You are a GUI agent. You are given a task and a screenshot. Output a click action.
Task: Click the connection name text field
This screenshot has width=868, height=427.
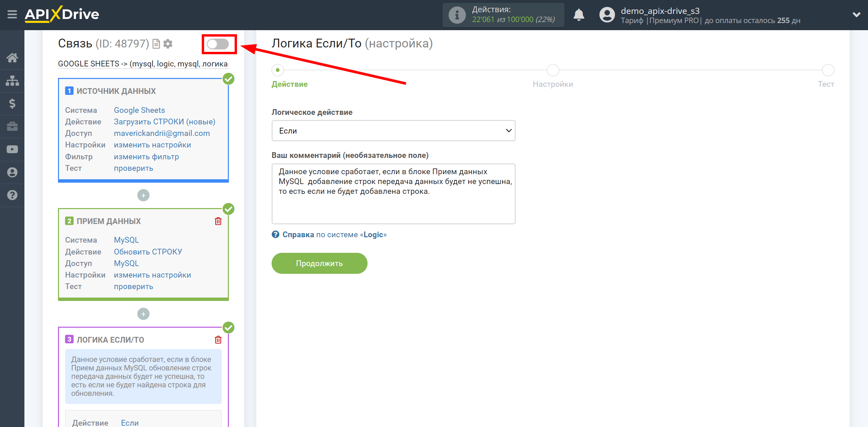point(143,64)
